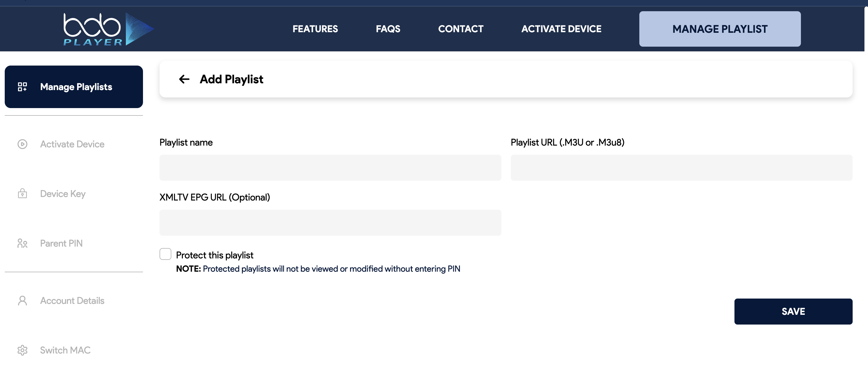This screenshot has width=868, height=365.
Task: Select Activate Device in the top navigation
Action: (x=561, y=29)
